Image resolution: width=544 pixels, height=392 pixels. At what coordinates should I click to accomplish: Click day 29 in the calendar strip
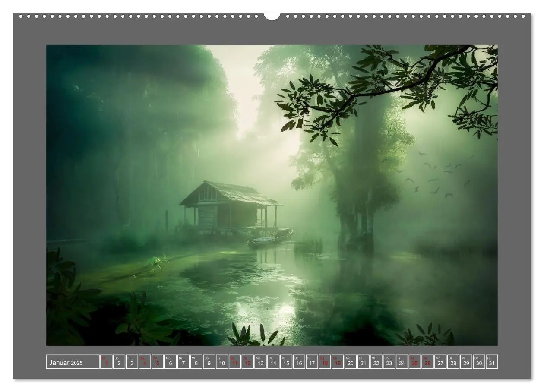[x=466, y=362]
